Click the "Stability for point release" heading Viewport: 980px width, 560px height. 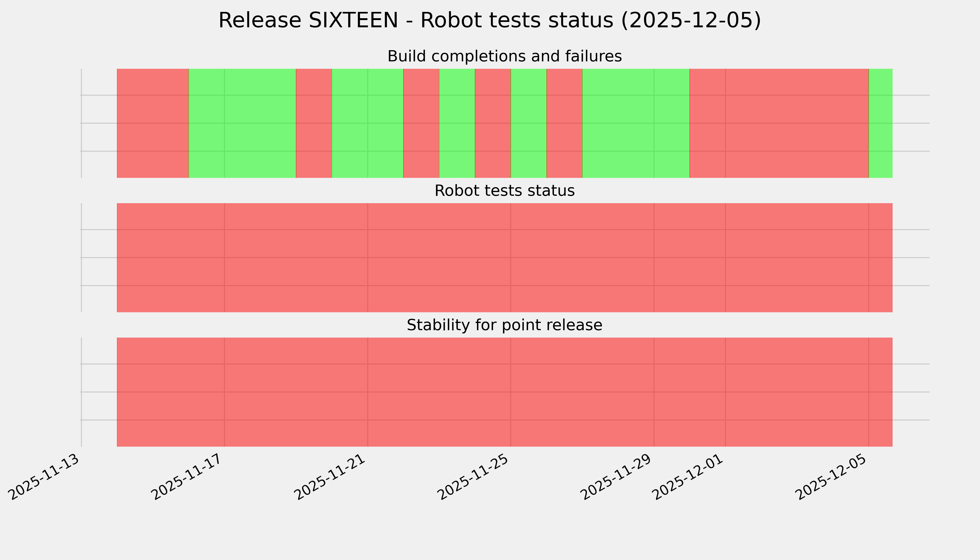pos(504,325)
